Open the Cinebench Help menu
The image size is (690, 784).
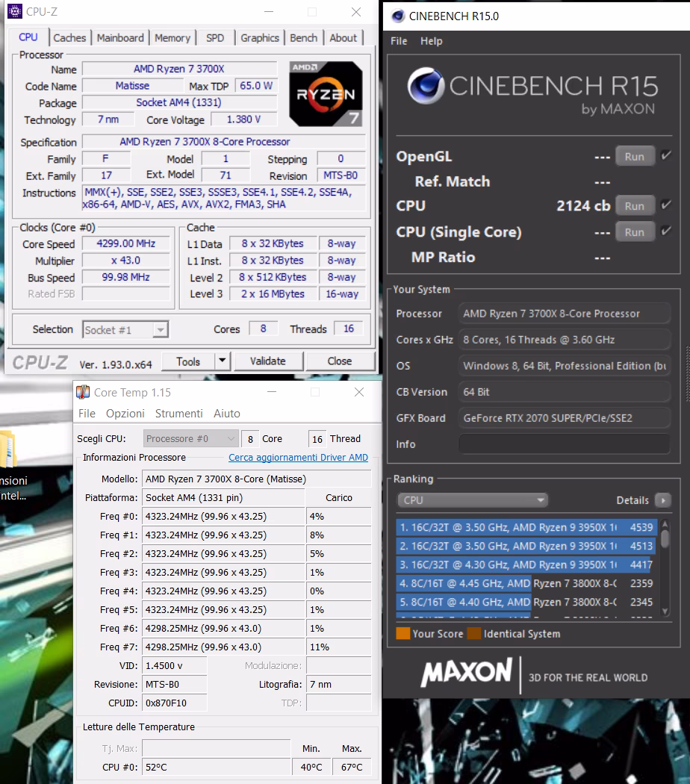click(x=432, y=41)
